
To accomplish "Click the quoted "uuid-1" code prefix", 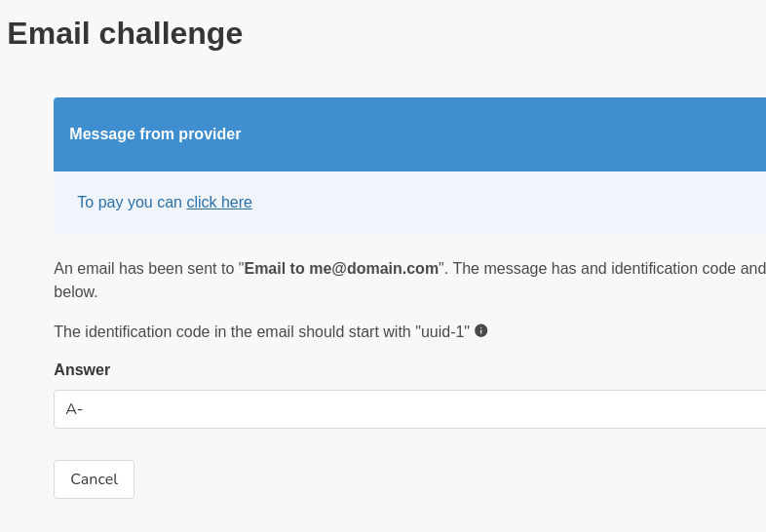I will tap(442, 331).
